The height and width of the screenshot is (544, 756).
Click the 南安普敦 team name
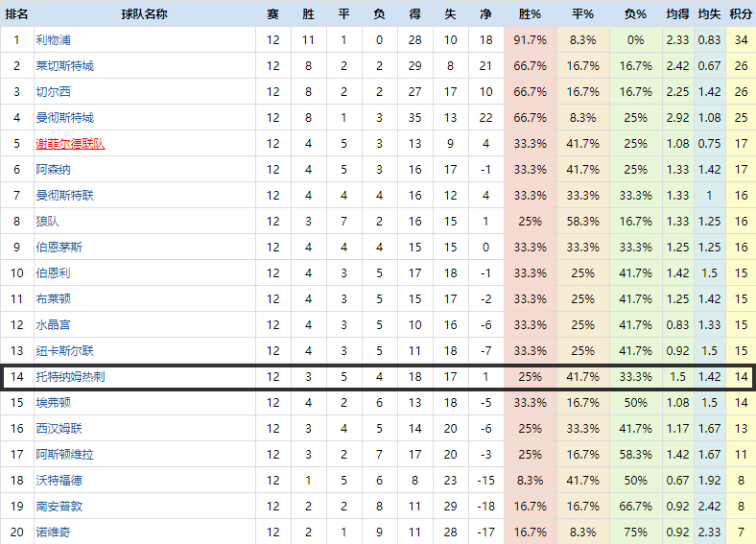point(59,506)
